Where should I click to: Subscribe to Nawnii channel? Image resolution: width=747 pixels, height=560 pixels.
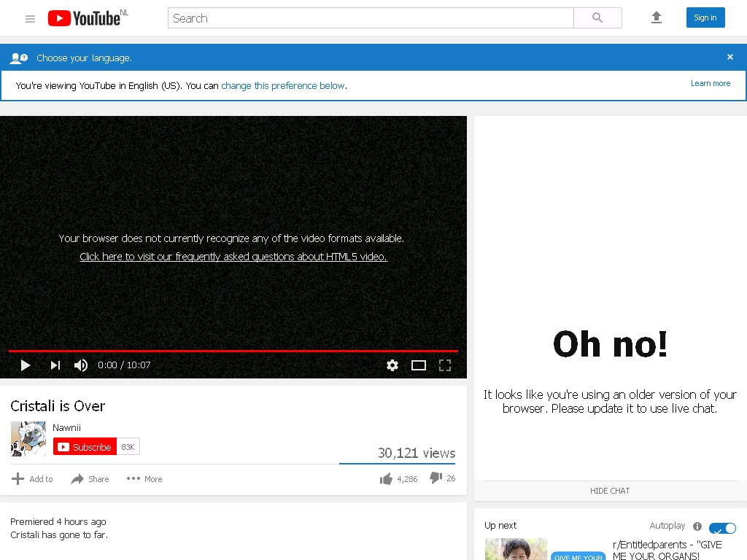pos(85,447)
